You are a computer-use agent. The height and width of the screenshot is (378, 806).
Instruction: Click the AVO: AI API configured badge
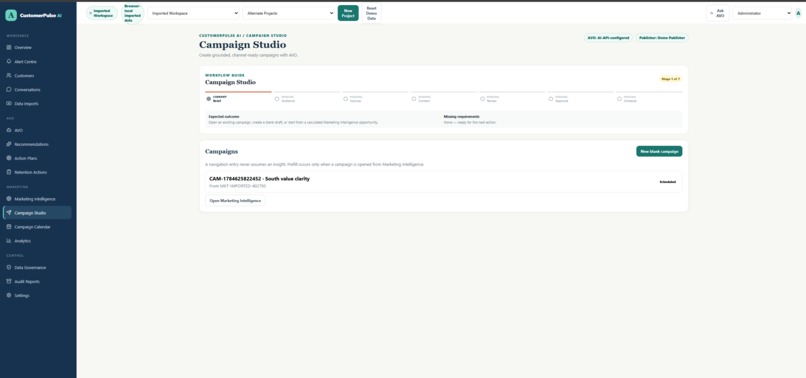click(608, 38)
